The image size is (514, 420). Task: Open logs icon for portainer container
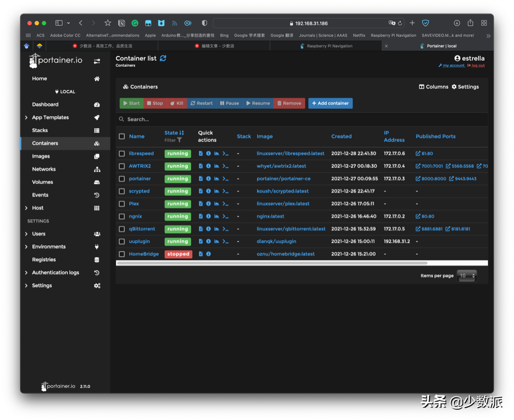tap(201, 179)
